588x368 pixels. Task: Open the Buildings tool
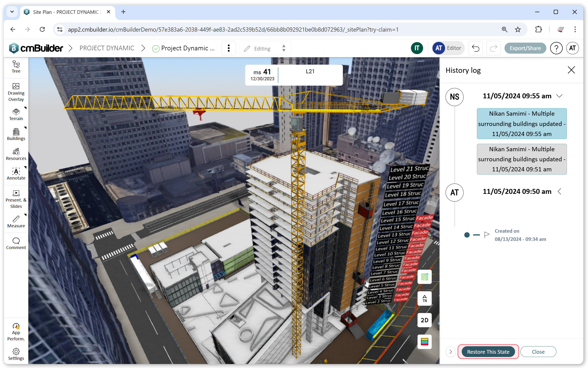point(16,134)
